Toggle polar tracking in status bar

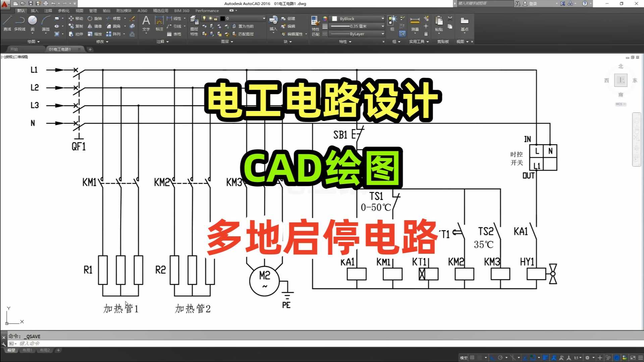pos(500,358)
